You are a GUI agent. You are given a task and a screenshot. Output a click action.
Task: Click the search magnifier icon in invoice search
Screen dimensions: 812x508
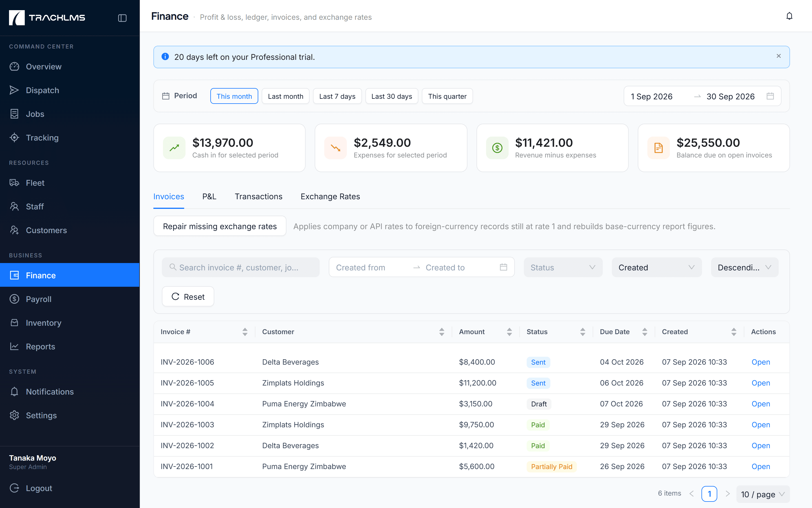tap(173, 267)
